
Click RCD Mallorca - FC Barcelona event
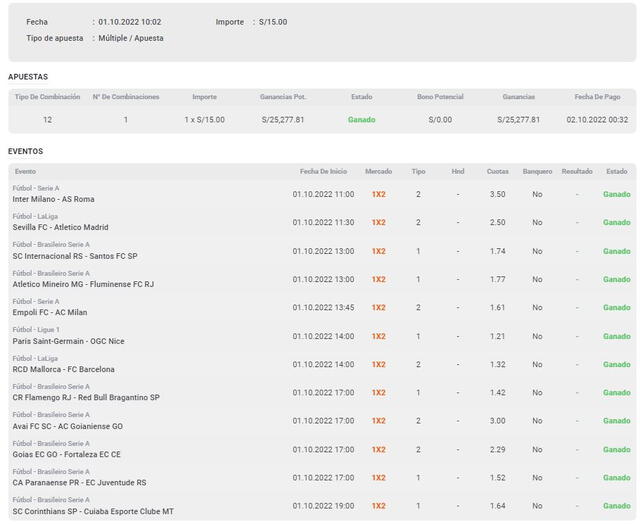(63, 369)
